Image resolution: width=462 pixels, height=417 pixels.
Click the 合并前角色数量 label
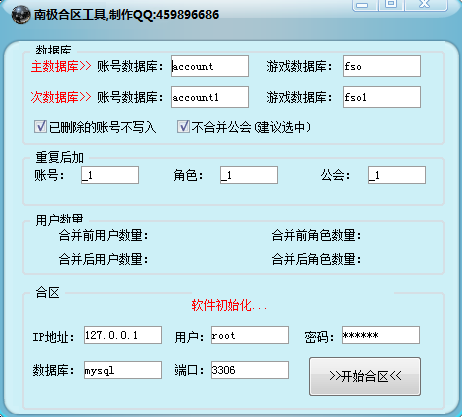(x=316, y=235)
